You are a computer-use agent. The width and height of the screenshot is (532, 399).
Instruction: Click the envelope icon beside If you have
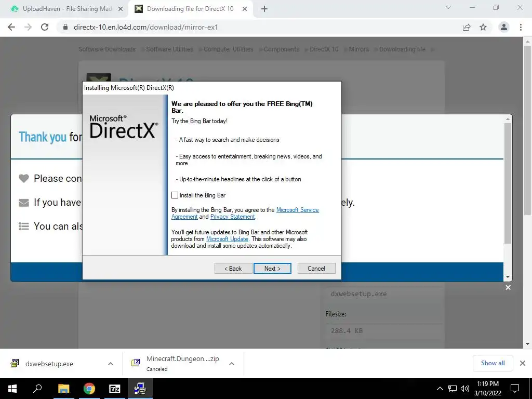(24, 203)
